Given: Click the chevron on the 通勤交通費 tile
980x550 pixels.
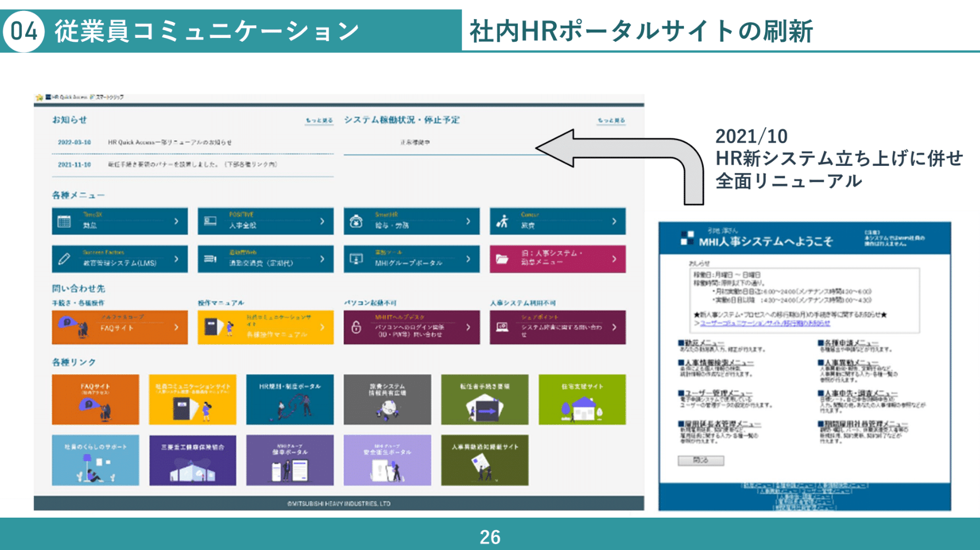Looking at the screenshot, I should coord(322,259).
